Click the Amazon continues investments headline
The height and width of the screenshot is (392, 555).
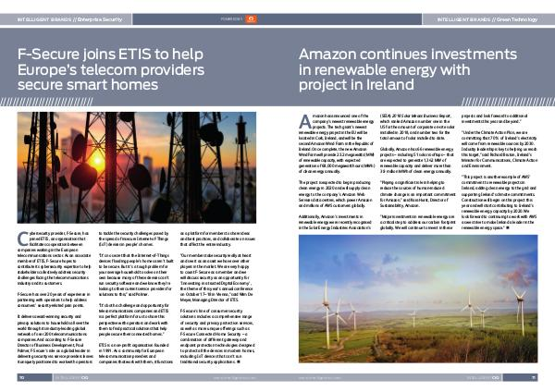[408, 69]
